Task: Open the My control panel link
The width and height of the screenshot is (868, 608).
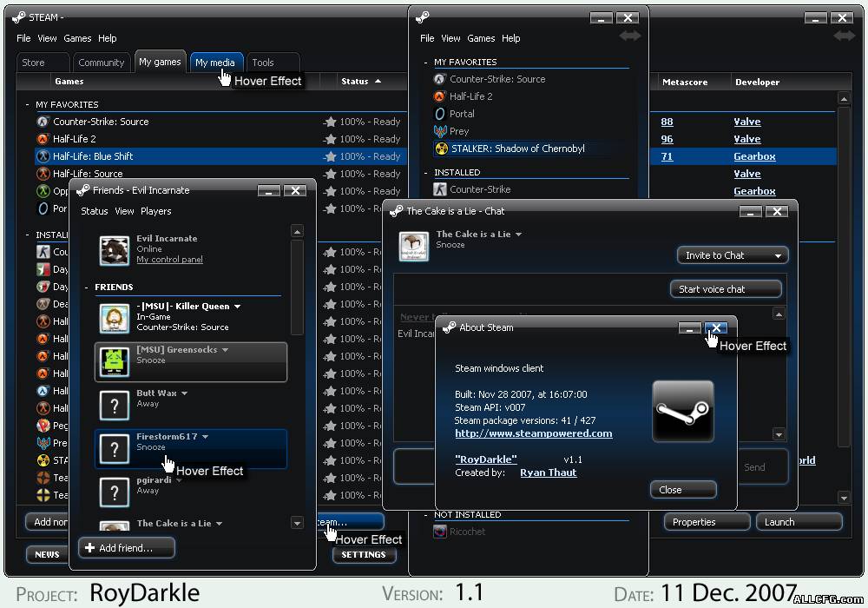Action: (169, 260)
